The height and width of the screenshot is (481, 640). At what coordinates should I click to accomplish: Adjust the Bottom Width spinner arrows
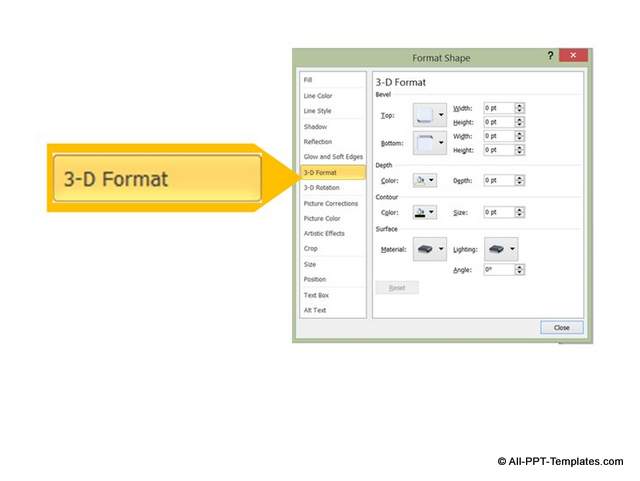520,136
